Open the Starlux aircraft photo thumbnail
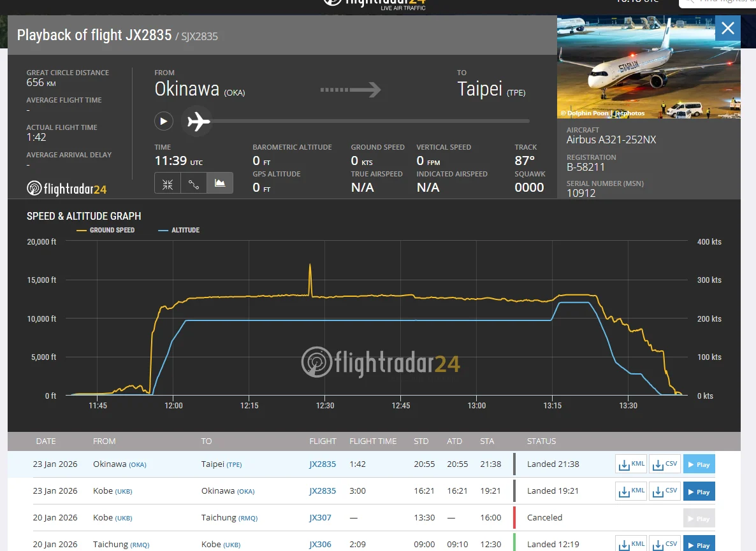The width and height of the screenshot is (756, 551). click(x=648, y=68)
